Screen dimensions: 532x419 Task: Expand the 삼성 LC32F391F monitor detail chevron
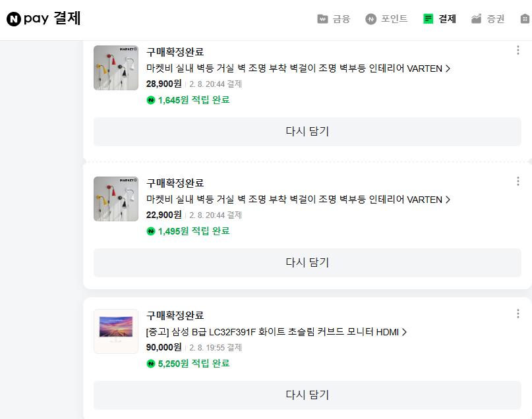[404, 331]
